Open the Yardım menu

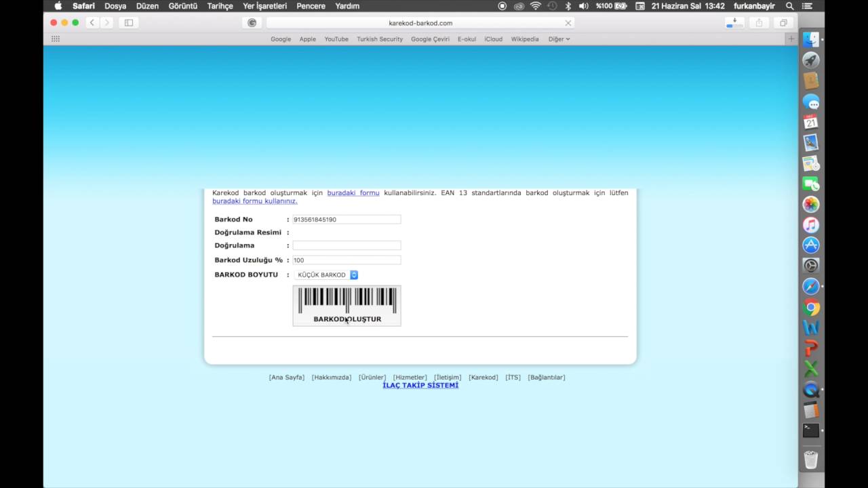347,6
